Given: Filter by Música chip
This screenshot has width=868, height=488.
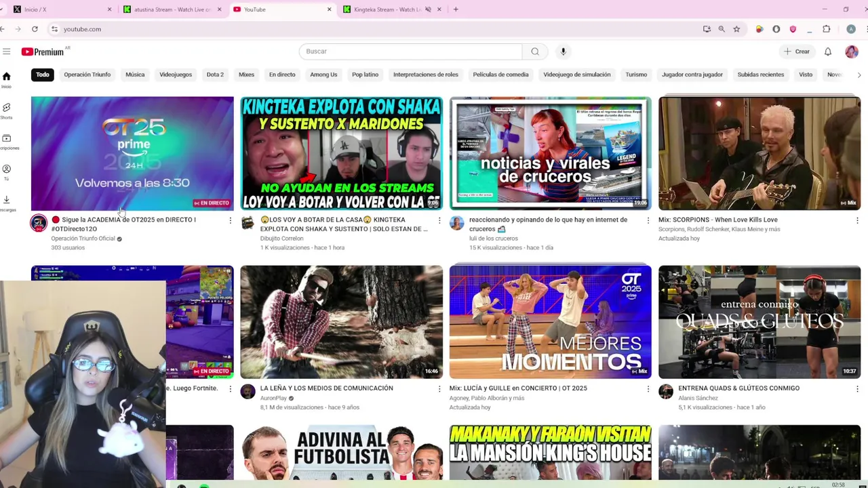Looking at the screenshot, I should (x=135, y=75).
